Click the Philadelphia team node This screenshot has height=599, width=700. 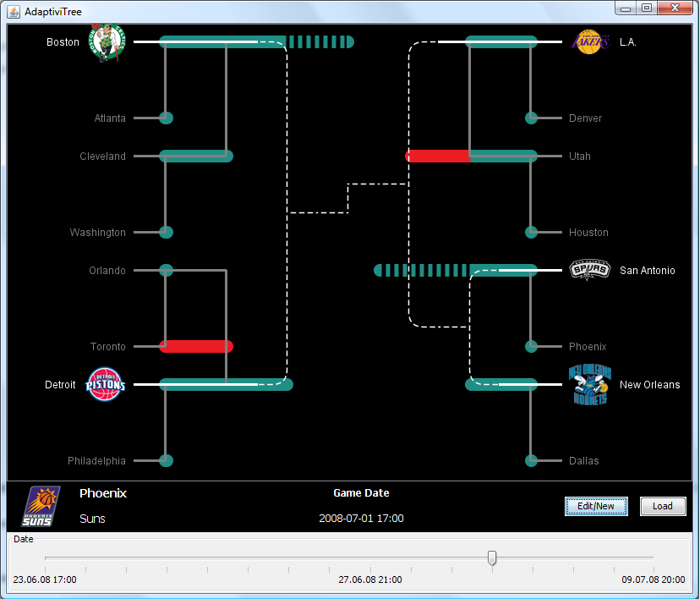tap(166, 460)
